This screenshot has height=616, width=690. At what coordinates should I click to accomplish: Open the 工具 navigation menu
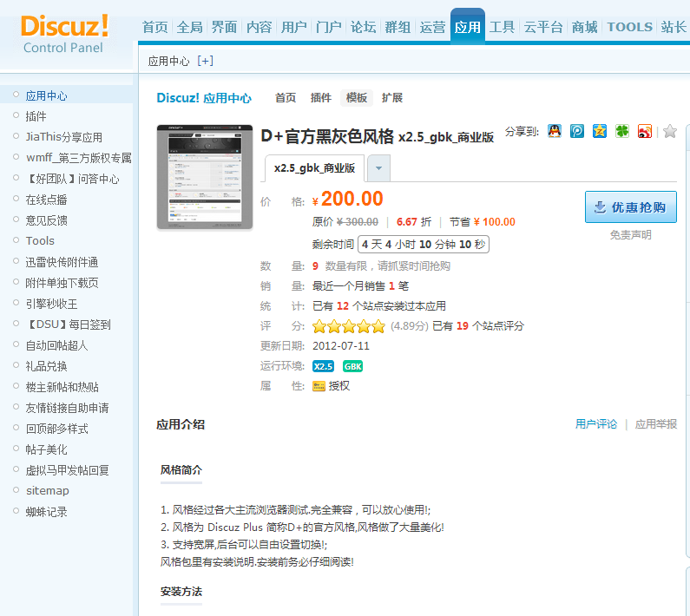tap(503, 27)
